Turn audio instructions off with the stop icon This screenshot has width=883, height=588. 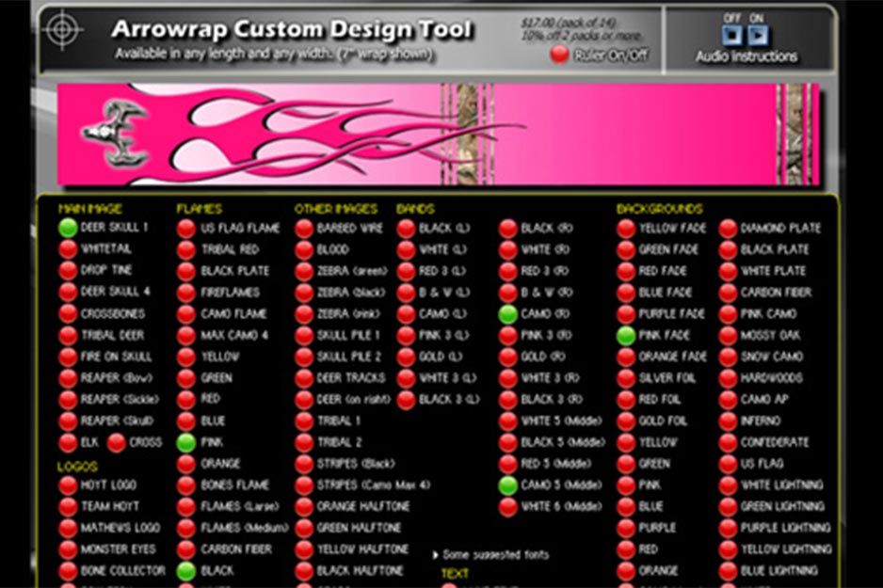coord(732,36)
